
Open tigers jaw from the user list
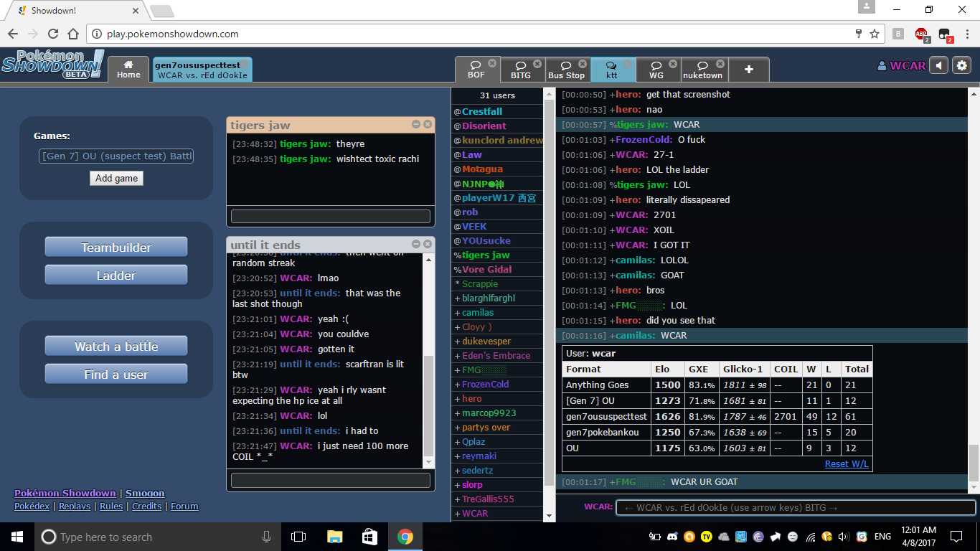pyautogui.click(x=485, y=255)
